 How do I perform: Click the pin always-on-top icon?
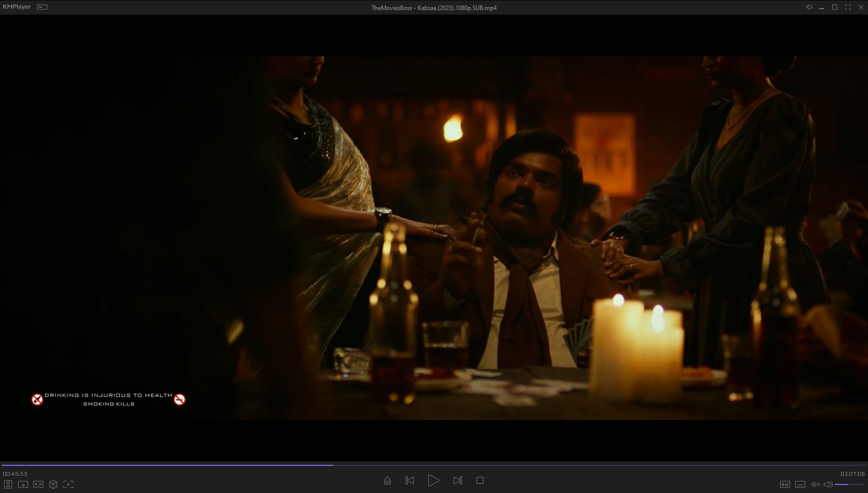coord(809,8)
